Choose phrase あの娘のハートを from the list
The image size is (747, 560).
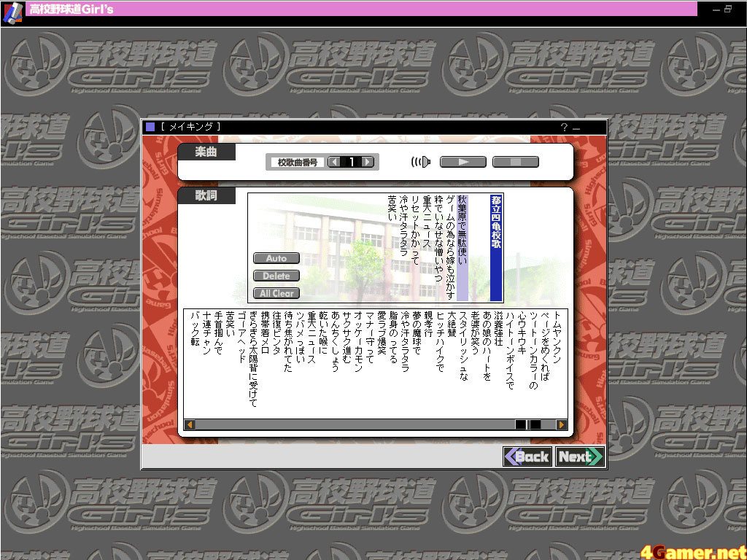[x=487, y=346]
